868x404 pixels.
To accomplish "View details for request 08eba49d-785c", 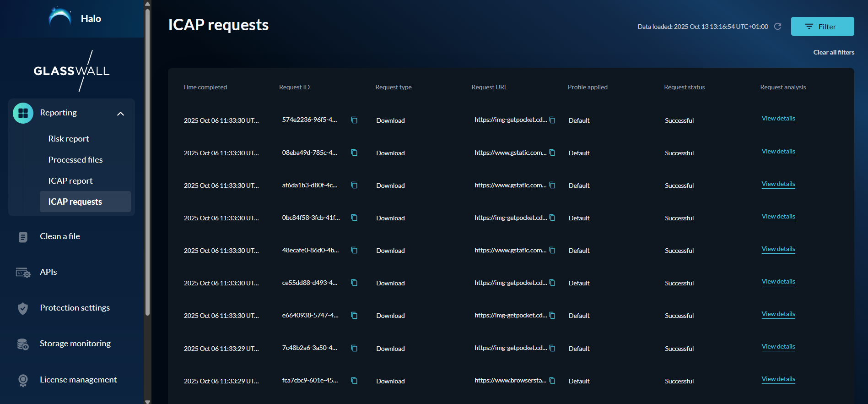I will point(778,152).
